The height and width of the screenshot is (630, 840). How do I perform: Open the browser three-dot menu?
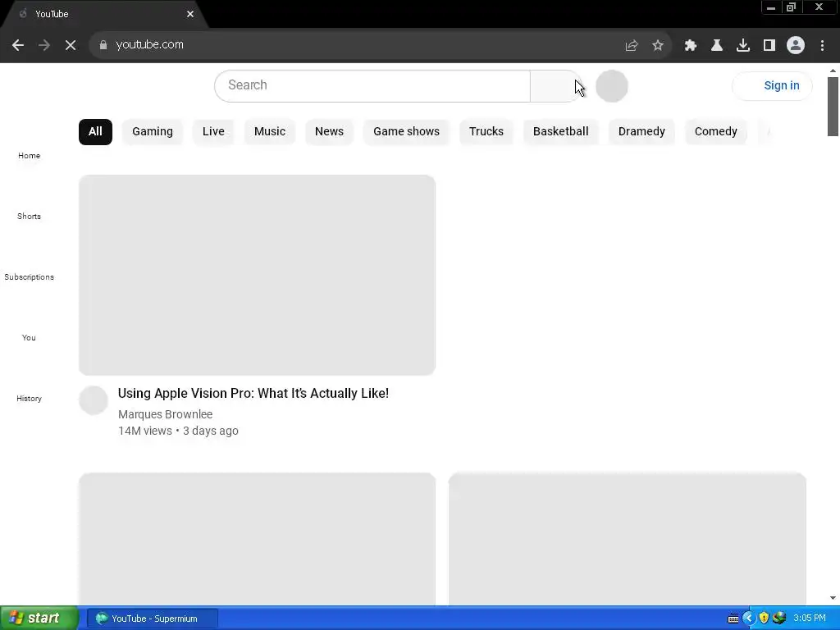822,46
